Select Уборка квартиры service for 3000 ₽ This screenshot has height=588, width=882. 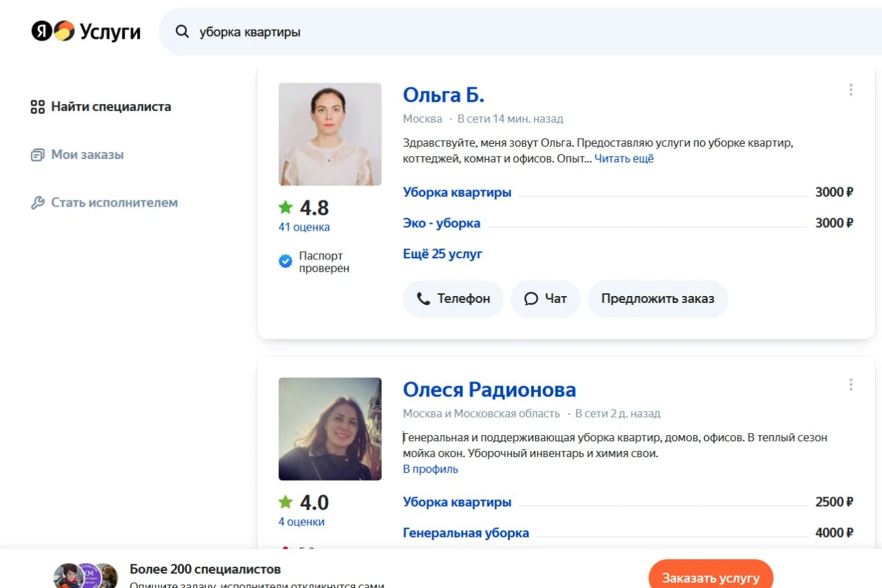tap(457, 192)
